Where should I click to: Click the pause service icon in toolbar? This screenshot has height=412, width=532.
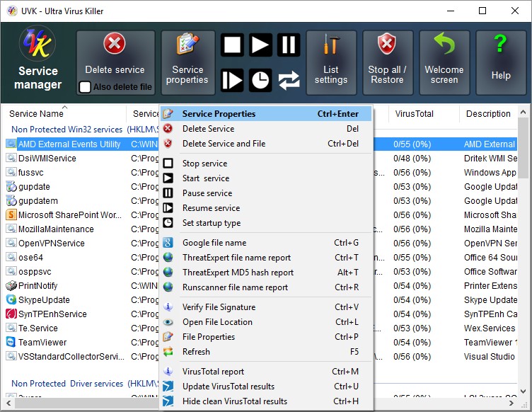(x=288, y=46)
